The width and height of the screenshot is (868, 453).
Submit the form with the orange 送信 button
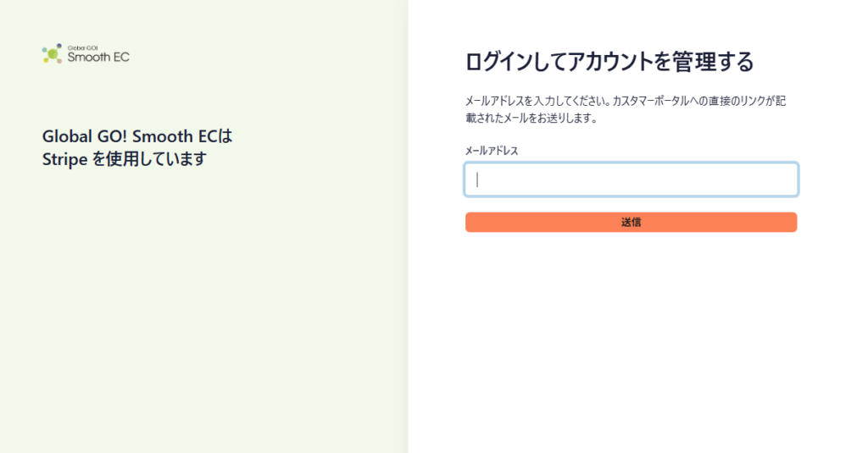(631, 223)
